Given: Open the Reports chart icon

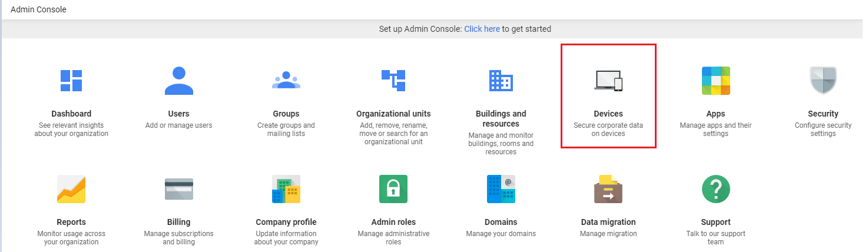Looking at the screenshot, I should point(71,189).
